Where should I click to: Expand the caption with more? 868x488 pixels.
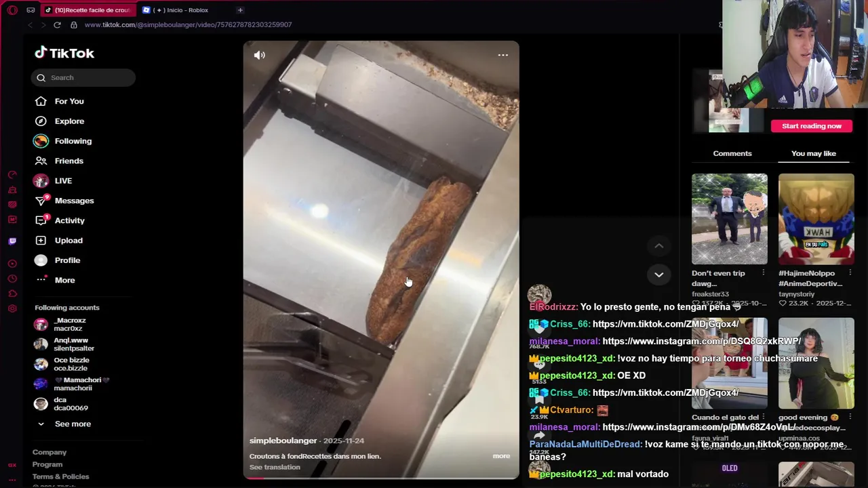501,455
